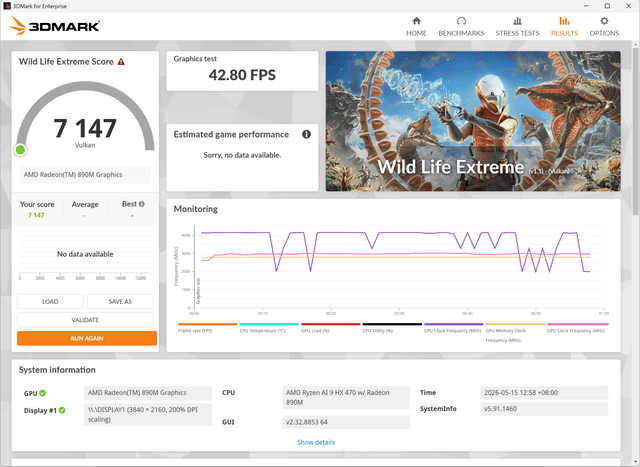Viewport: 640px width, 467px height.
Task: Click the score warning triangle icon
Action: 121,62
